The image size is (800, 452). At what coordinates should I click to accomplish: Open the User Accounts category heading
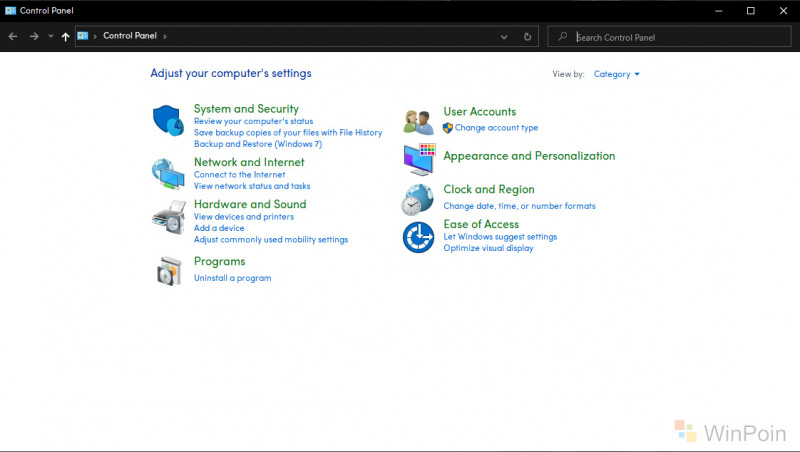[480, 112]
